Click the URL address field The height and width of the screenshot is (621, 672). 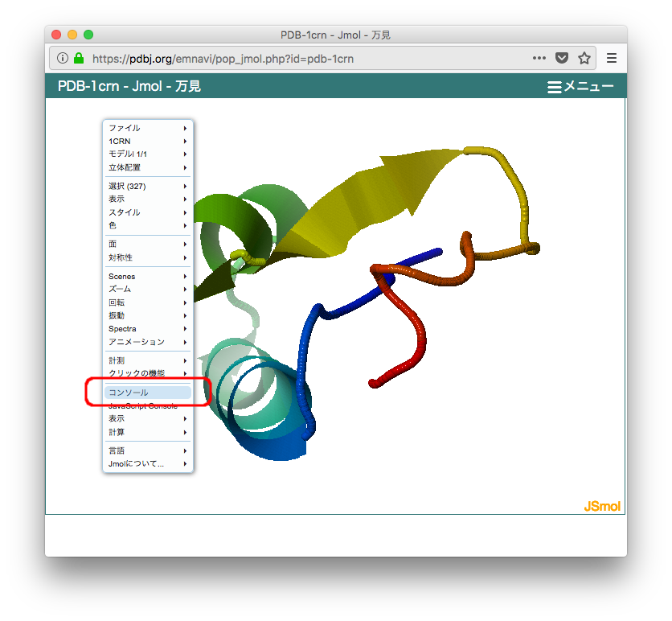coord(305,59)
